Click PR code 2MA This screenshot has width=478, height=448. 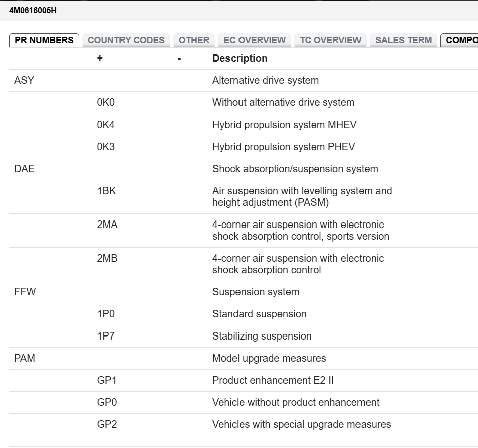107,225
